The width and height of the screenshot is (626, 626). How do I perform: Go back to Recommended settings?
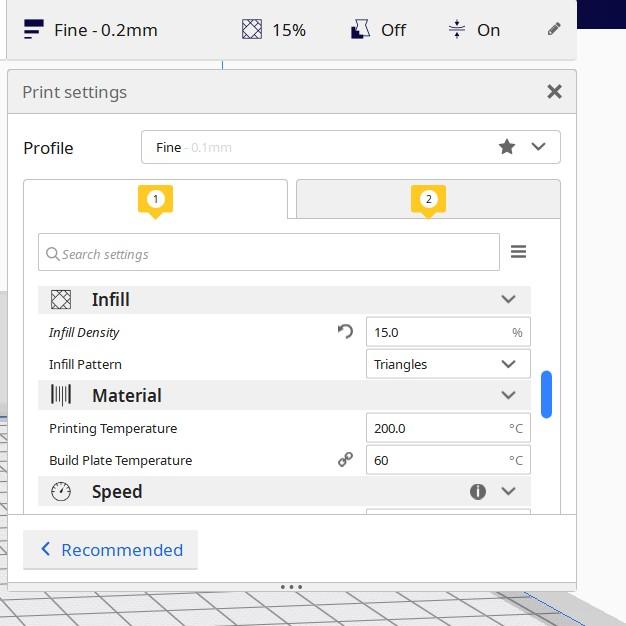click(x=111, y=550)
